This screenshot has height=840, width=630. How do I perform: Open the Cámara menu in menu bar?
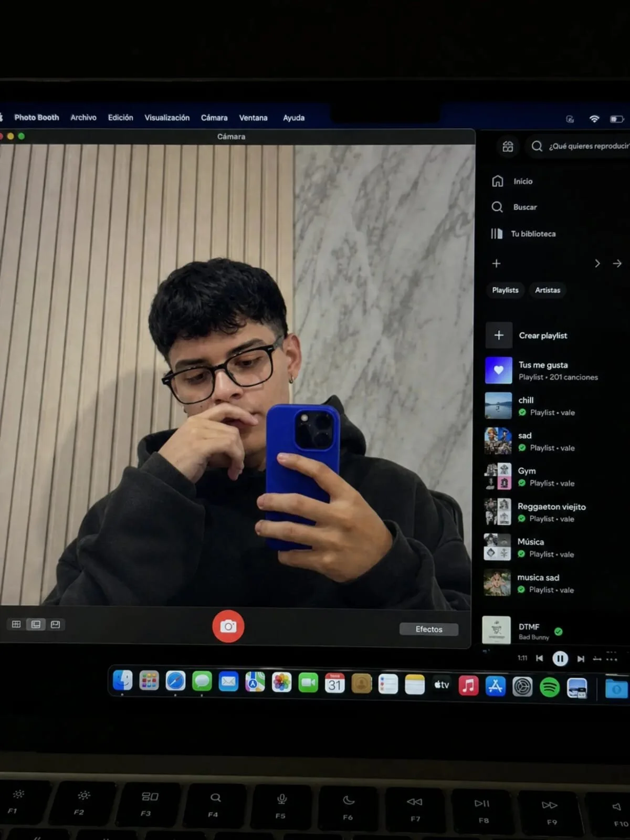(x=214, y=118)
